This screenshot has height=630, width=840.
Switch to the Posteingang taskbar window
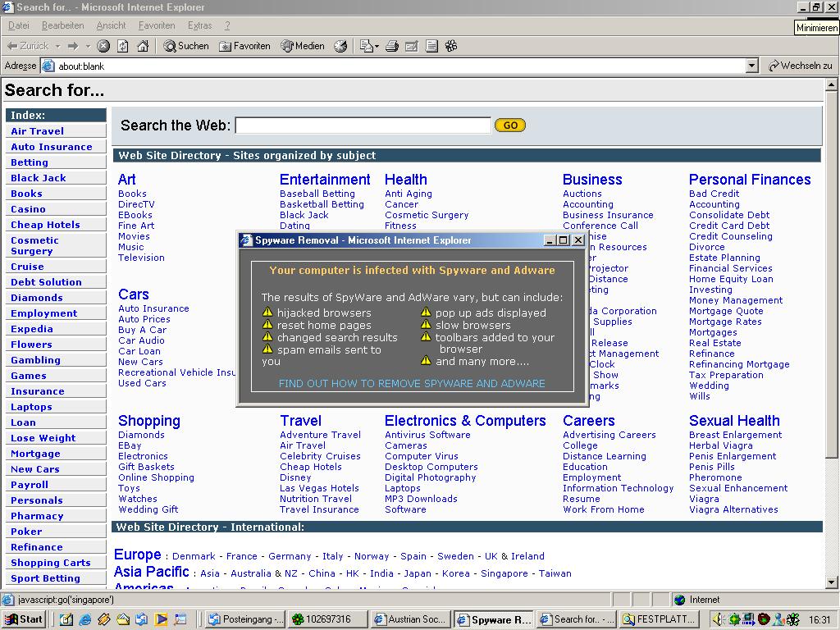(x=244, y=619)
